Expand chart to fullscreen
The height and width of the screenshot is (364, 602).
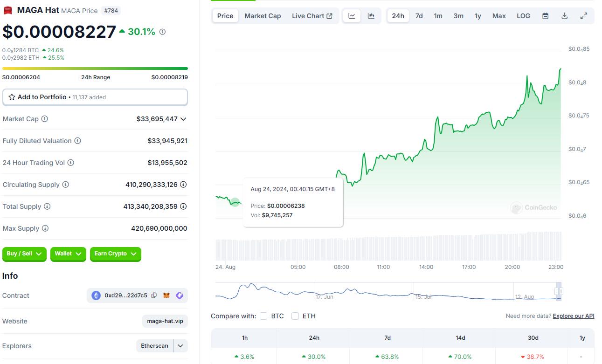583,16
